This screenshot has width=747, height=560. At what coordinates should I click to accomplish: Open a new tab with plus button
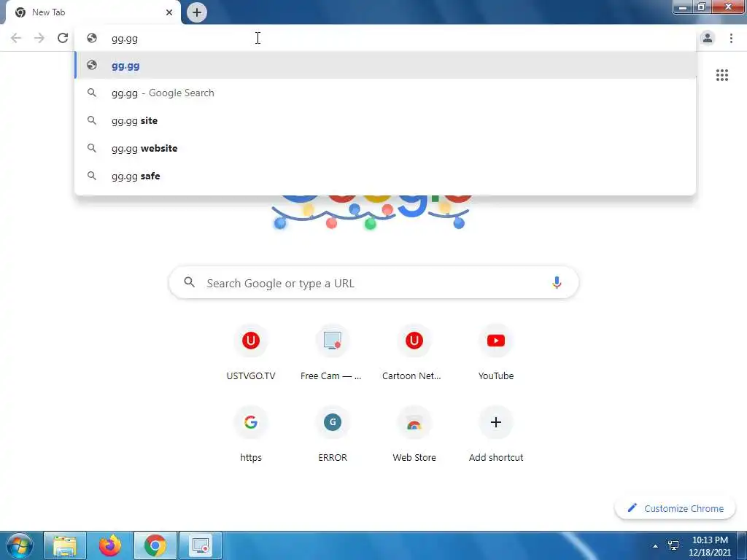(x=197, y=12)
